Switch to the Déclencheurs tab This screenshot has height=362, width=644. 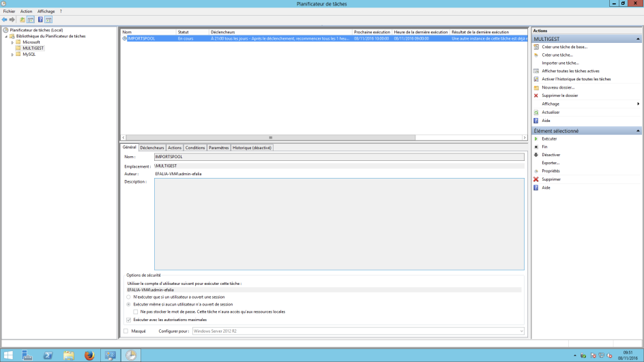tap(152, 148)
